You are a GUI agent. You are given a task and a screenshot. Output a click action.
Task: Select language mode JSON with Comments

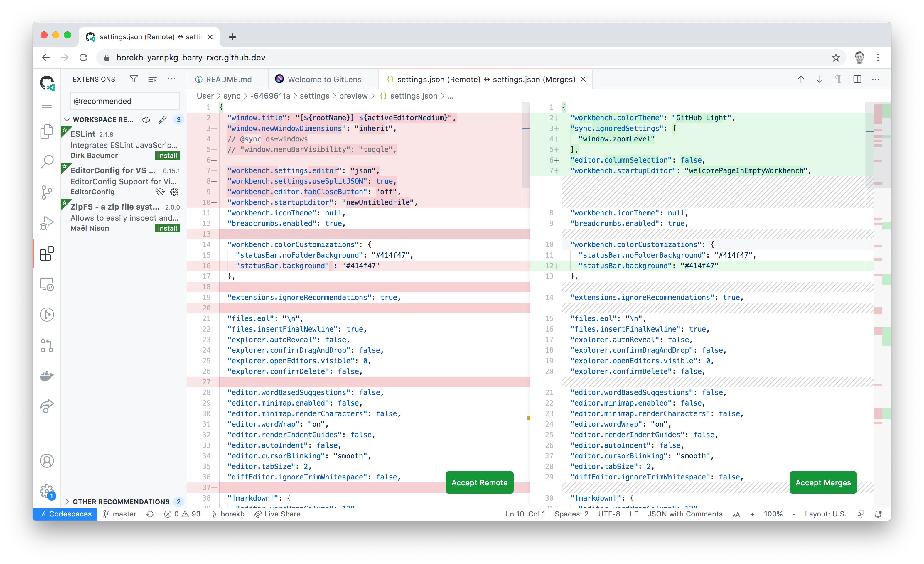[x=685, y=514]
